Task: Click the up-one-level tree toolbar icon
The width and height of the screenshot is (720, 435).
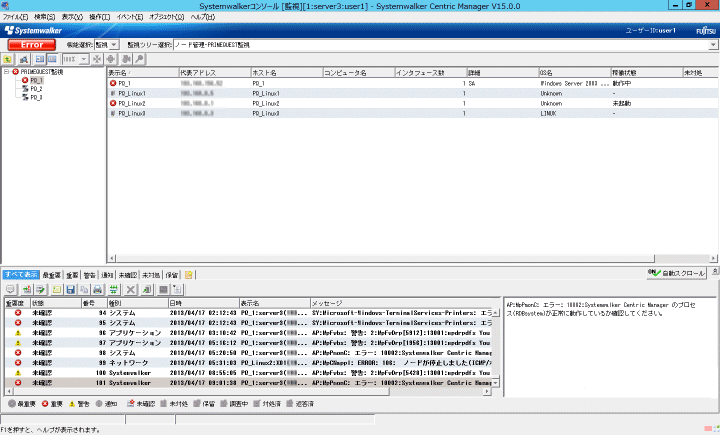Action: (x=8, y=59)
